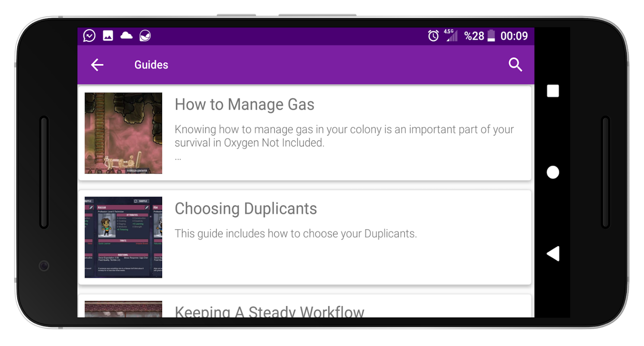Tap the round globe notification icon
Image resolution: width=644 pixels, height=346 pixels.
(145, 36)
